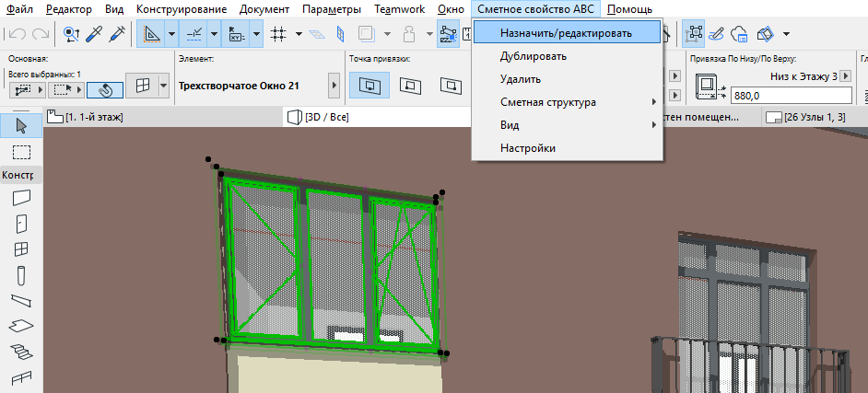Viewport: 868px width, 393px height.
Task: Toggle the XY coordinate tracker icon
Action: [237, 34]
